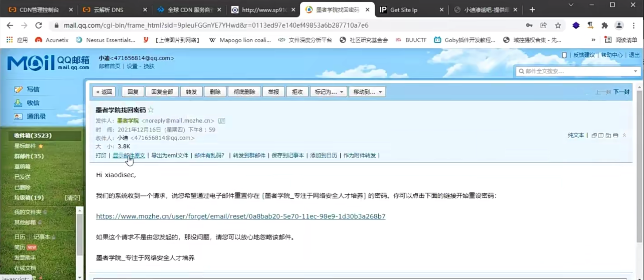Click the contact card icon next to sender address

222,121
